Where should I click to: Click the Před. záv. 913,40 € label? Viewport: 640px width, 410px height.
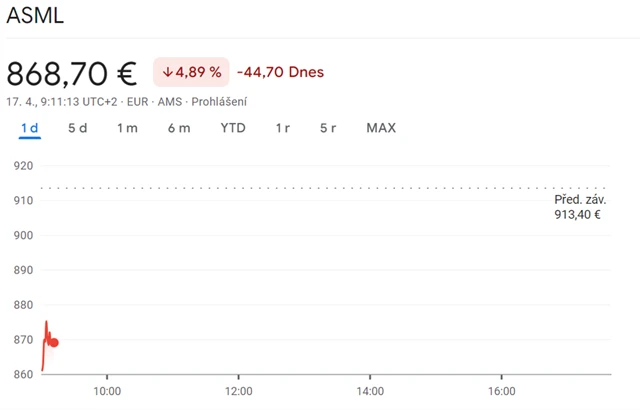point(577,207)
